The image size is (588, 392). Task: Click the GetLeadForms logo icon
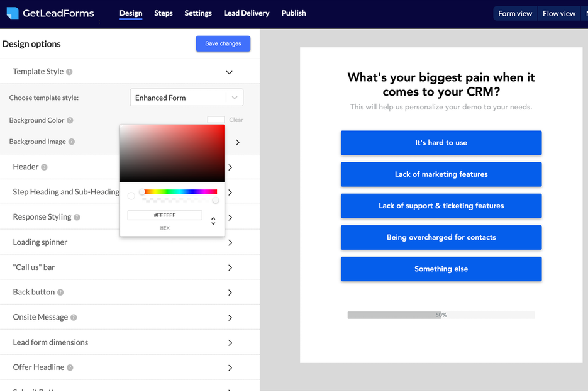(13, 13)
